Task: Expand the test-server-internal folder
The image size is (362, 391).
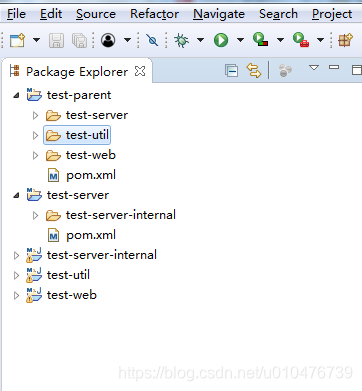Action: pyautogui.click(x=35, y=216)
